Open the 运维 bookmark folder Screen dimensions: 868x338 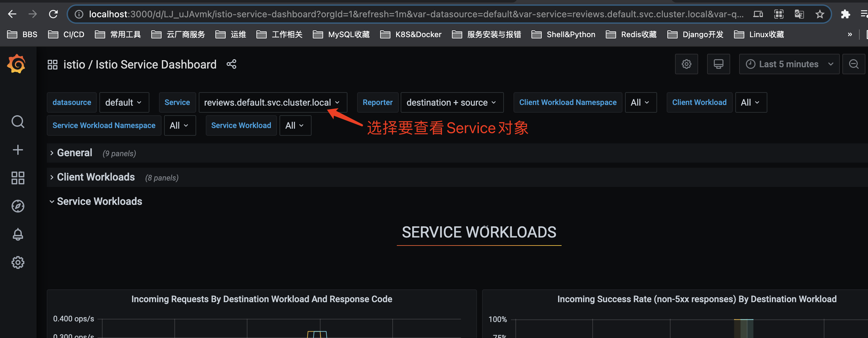231,34
